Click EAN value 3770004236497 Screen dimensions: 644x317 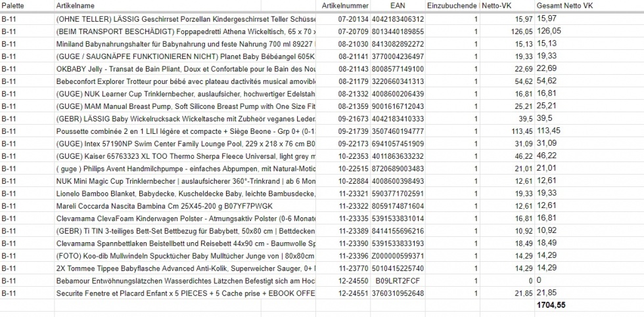pos(398,56)
